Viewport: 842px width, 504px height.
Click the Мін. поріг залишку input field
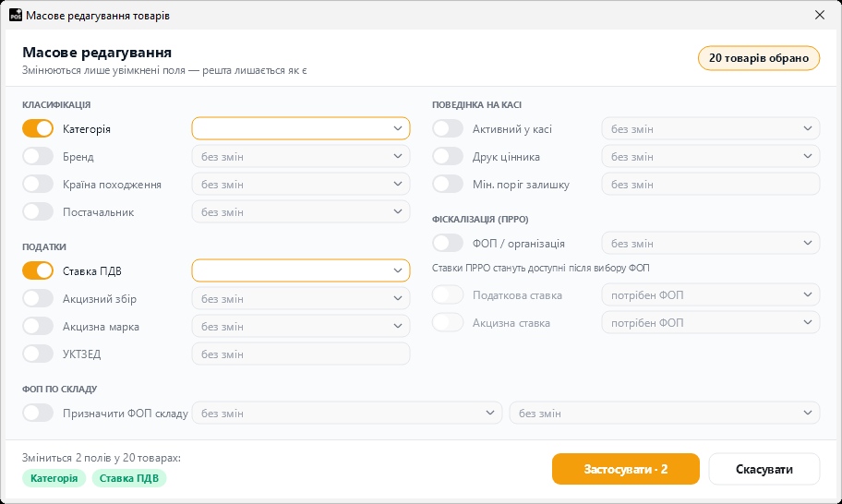711,184
